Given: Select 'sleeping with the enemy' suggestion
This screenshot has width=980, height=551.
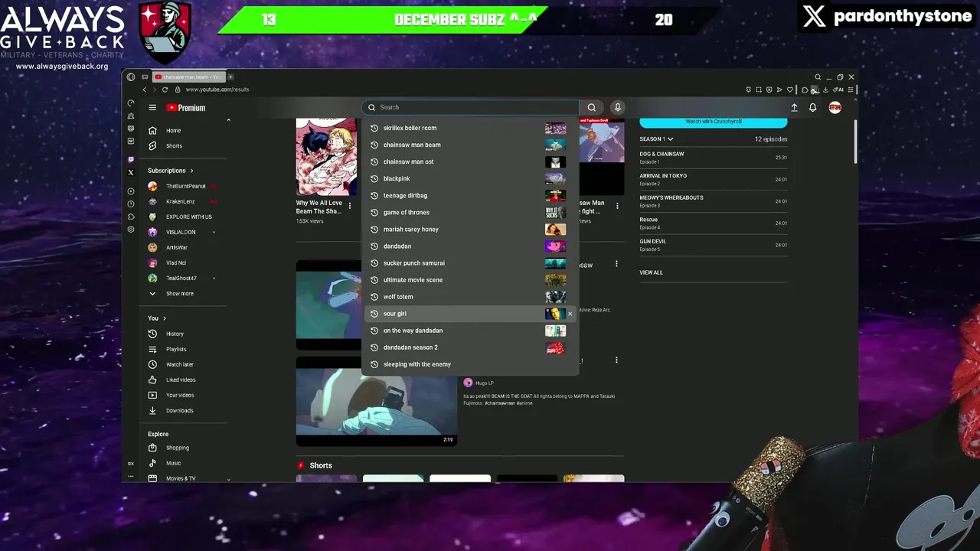Looking at the screenshot, I should (x=469, y=364).
